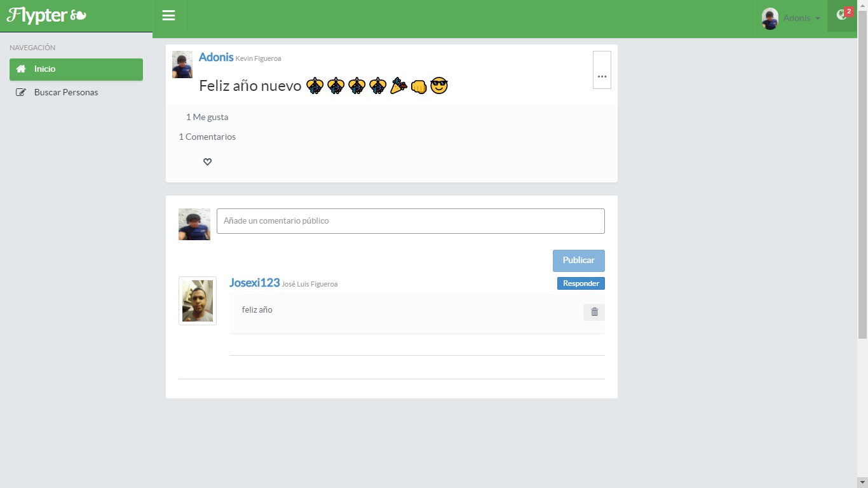The width and height of the screenshot is (868, 488).
Task: Delete the comment using trash icon
Action: pyautogui.click(x=594, y=312)
